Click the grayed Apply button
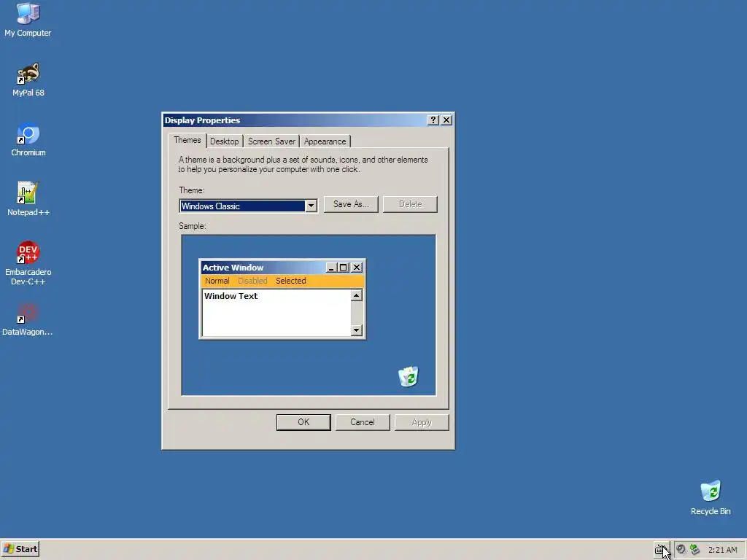The width and height of the screenshot is (747, 560). click(x=422, y=422)
